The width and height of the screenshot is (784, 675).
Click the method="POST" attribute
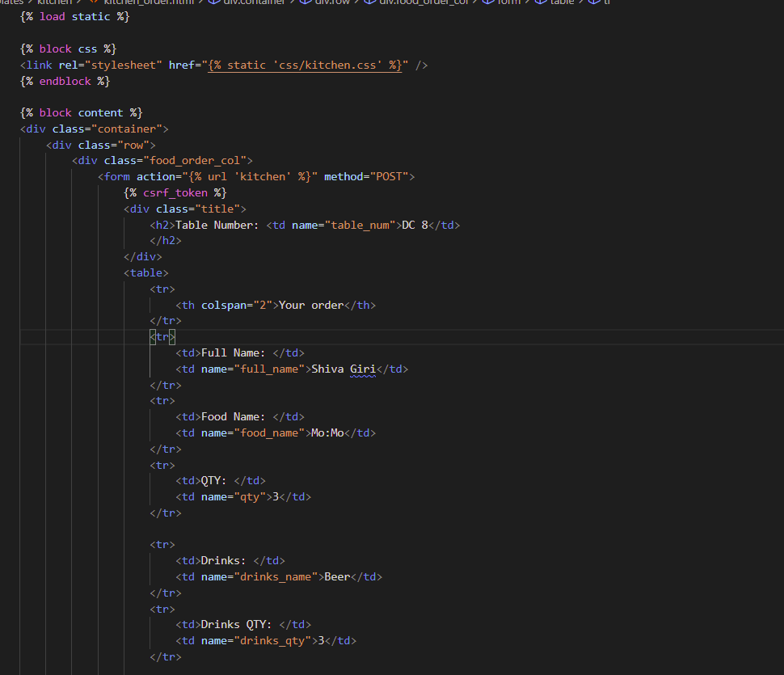point(366,176)
